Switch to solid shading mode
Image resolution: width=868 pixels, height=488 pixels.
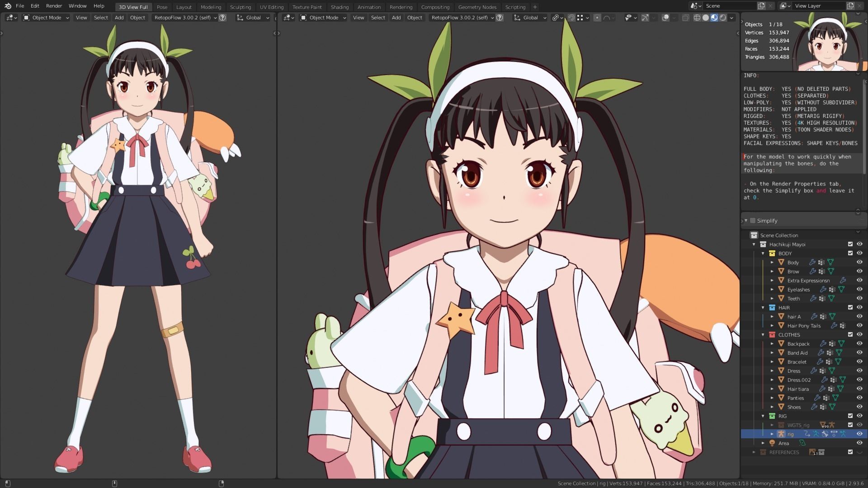point(706,18)
